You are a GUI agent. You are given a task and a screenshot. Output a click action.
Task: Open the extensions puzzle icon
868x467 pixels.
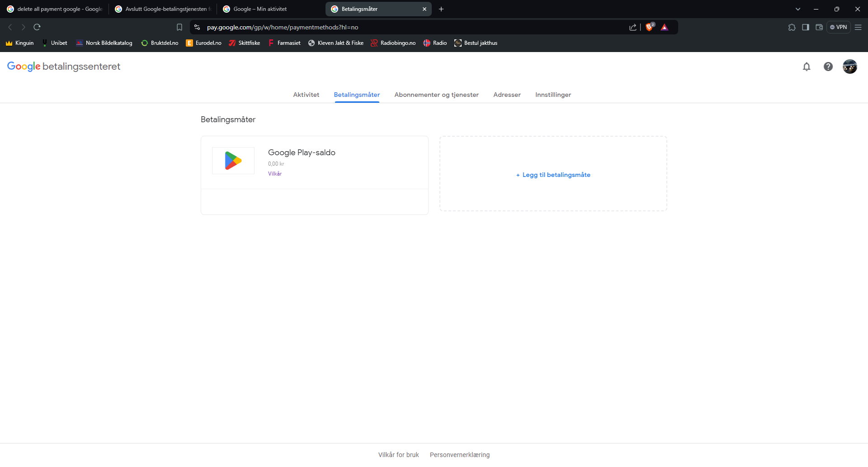tap(792, 27)
